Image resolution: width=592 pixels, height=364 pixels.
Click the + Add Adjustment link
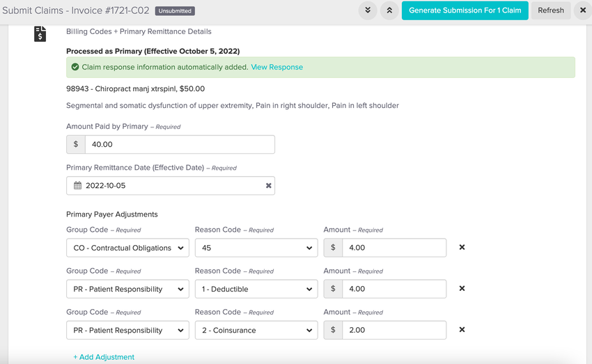[104, 357]
